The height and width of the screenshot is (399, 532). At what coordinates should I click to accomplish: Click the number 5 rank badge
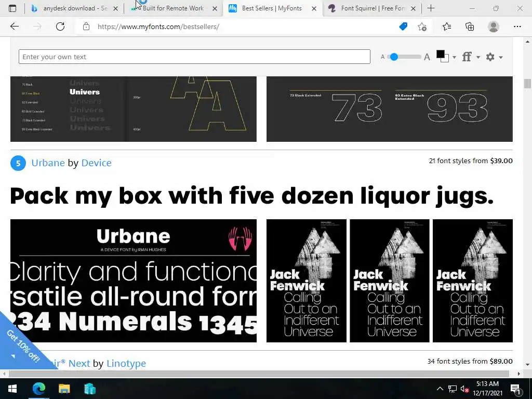[x=18, y=164]
